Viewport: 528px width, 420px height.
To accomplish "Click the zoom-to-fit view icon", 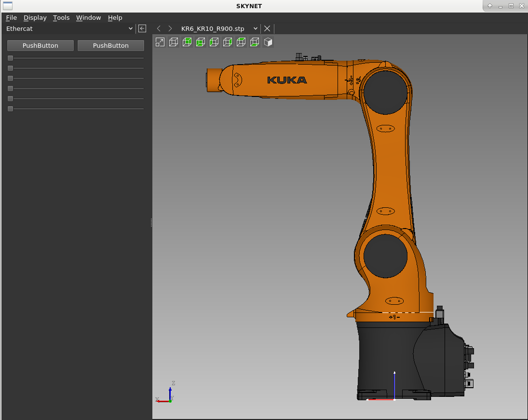I will point(160,42).
